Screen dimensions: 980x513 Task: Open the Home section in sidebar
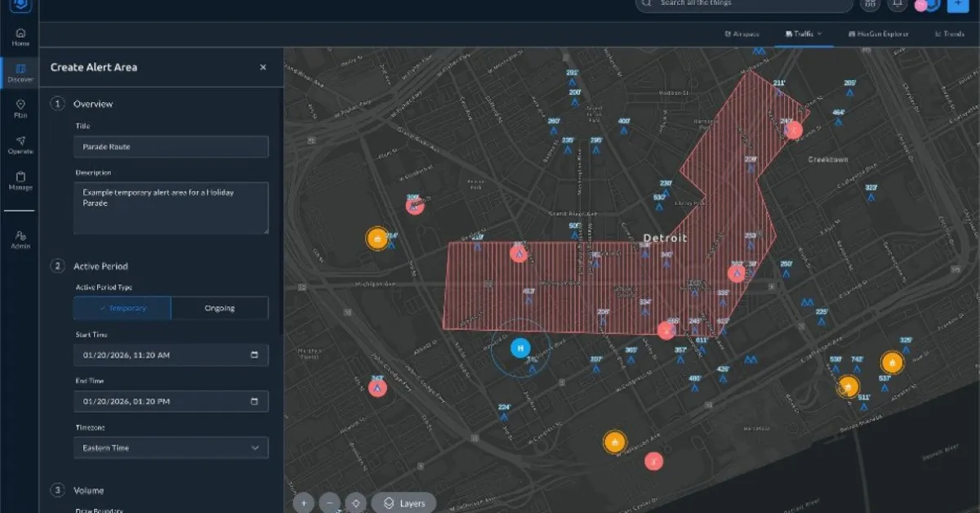(x=20, y=37)
